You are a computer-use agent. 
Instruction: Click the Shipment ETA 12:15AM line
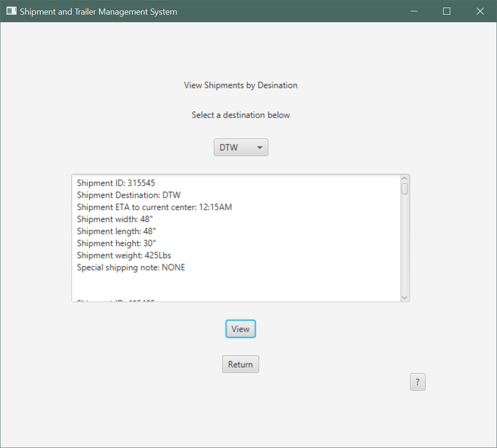[154, 207]
